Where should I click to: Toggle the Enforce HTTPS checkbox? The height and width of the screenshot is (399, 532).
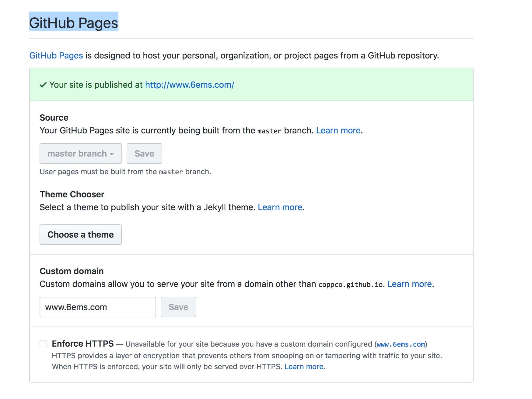(x=43, y=344)
